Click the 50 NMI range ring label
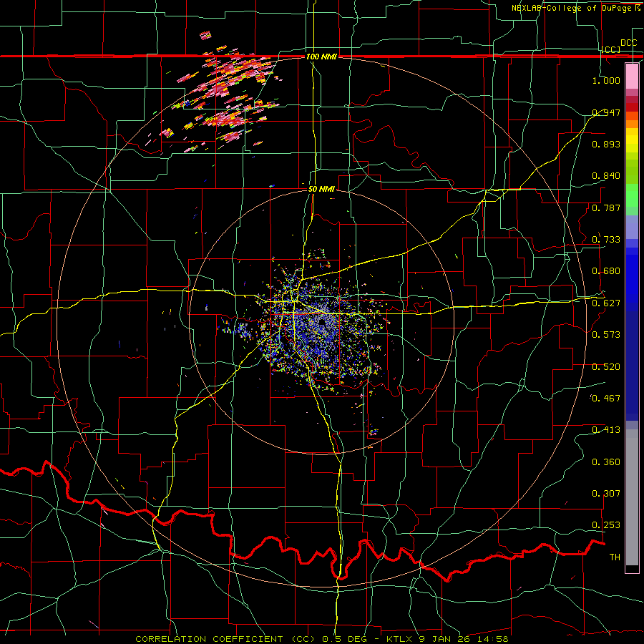Viewport: 644px width, 644px height. [321, 189]
